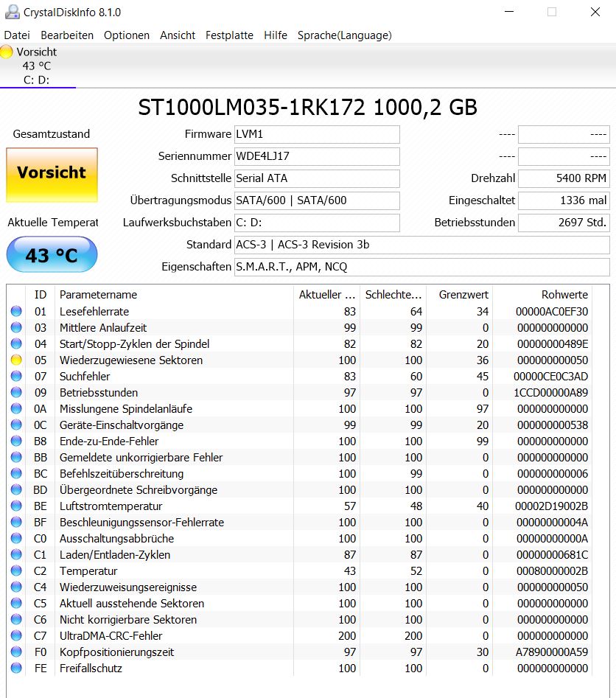
Task: Click the status orb for Befehlszeitüberschreitung
Action: tap(16, 474)
